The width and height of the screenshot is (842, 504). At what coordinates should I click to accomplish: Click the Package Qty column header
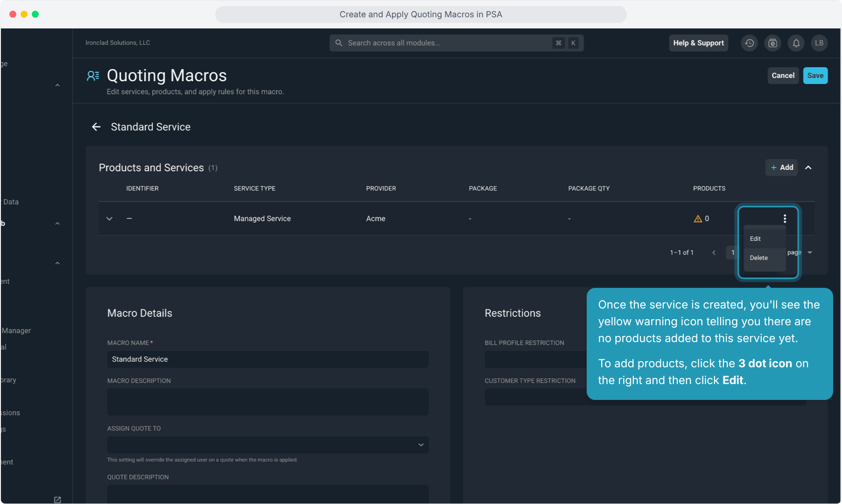pyautogui.click(x=589, y=189)
